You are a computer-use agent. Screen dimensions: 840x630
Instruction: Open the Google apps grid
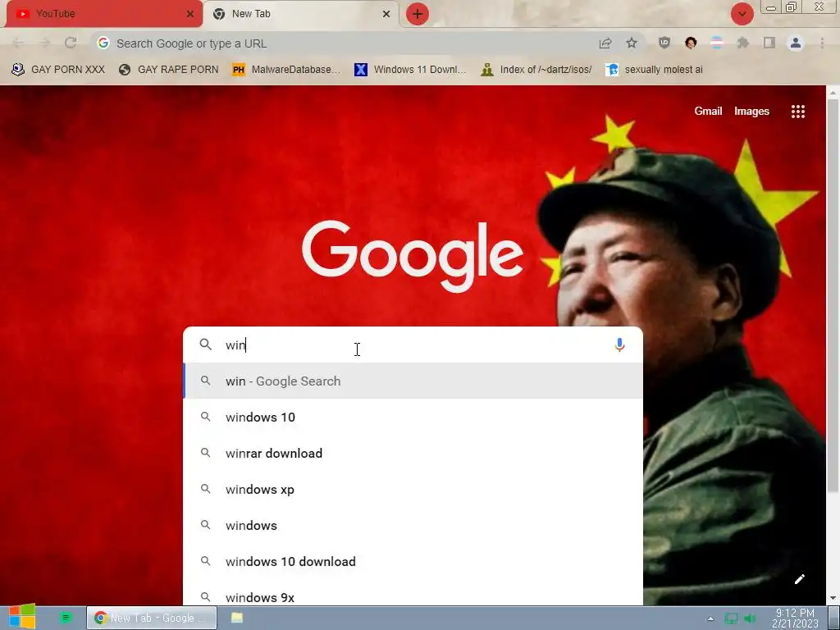798,112
